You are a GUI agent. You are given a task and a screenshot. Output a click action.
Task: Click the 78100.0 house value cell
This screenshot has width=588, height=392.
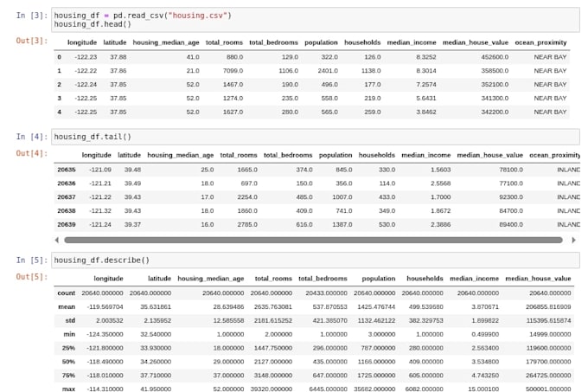(511, 170)
